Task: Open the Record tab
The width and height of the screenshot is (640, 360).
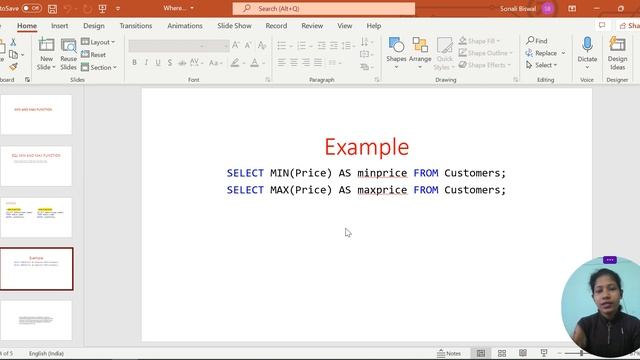Action: (276, 26)
